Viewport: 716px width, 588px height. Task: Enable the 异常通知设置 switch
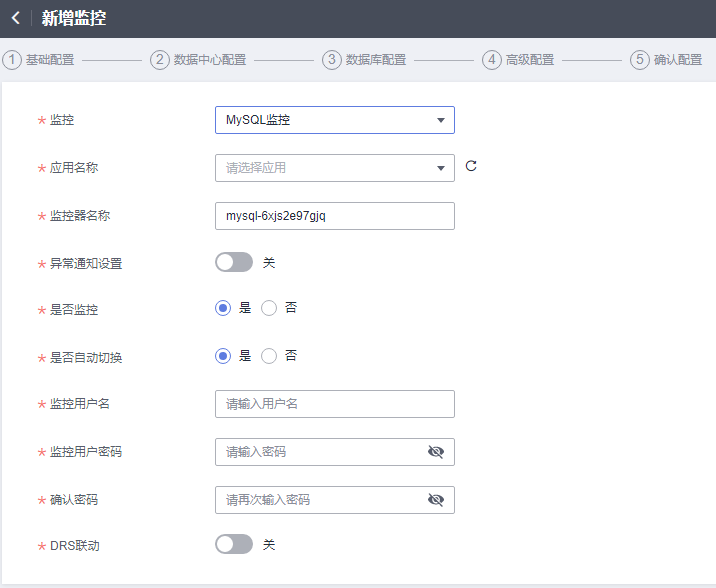[x=234, y=262]
